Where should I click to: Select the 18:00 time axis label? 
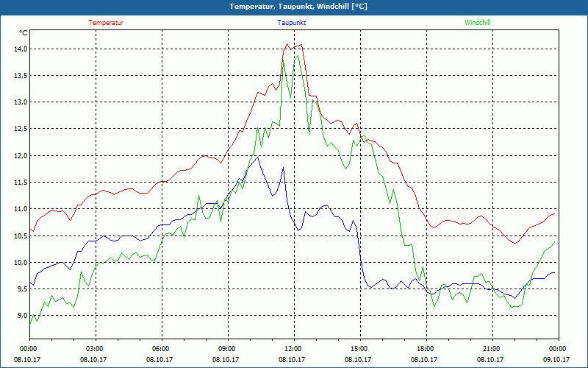coord(426,349)
